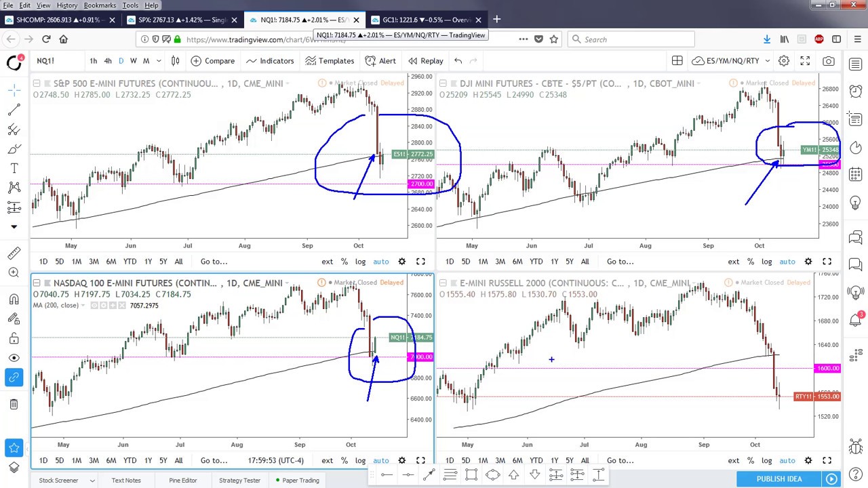Open the Tools menu

click(x=130, y=5)
